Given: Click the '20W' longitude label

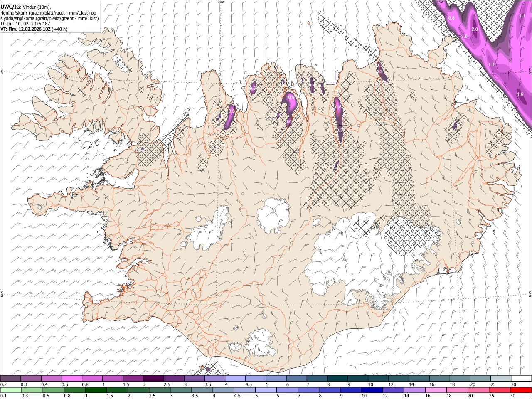Looking at the screenshot, I should pyautogui.click(x=221, y=2).
